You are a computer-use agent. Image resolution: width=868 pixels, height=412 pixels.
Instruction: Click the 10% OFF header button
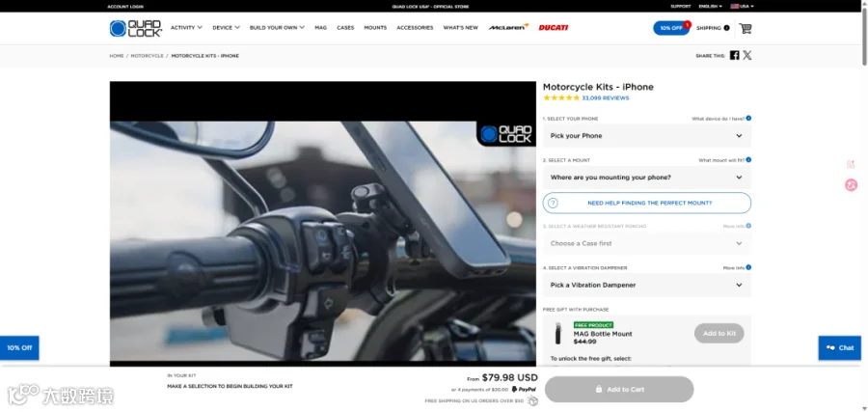671,28
